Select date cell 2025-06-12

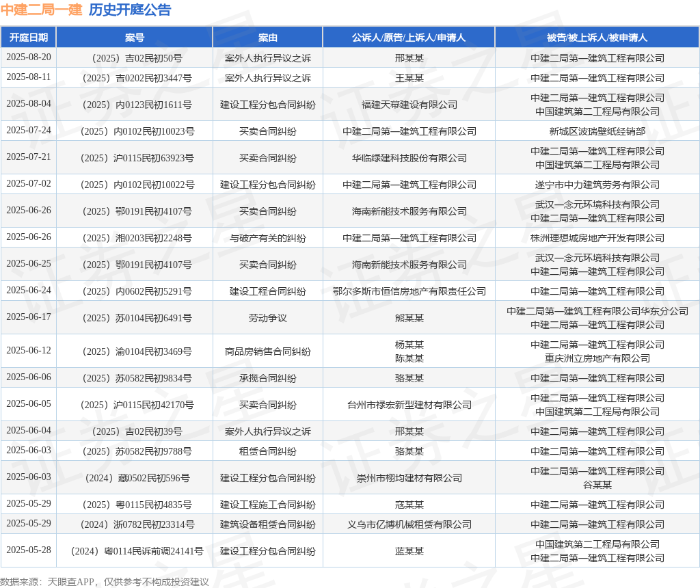coord(29,351)
